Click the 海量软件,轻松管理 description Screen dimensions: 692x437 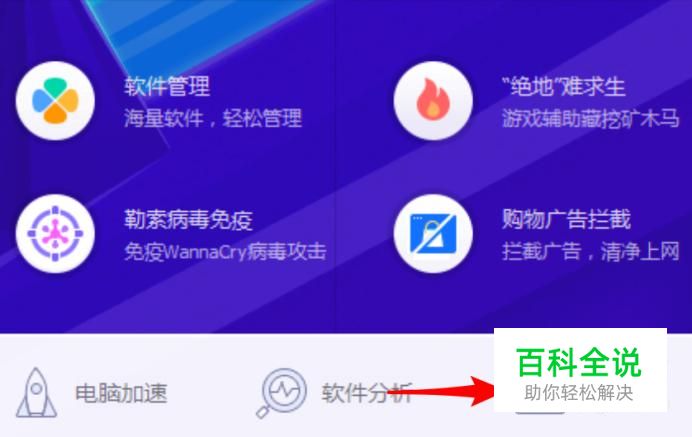(213, 118)
